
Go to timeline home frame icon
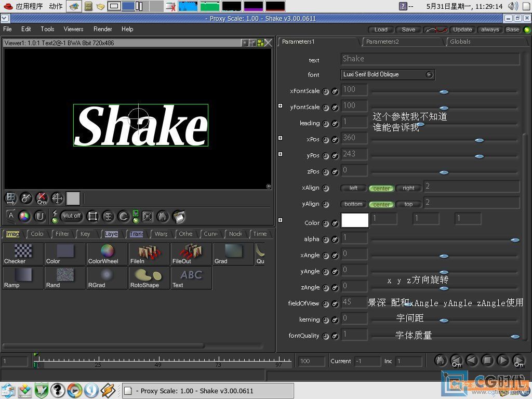[441, 361]
